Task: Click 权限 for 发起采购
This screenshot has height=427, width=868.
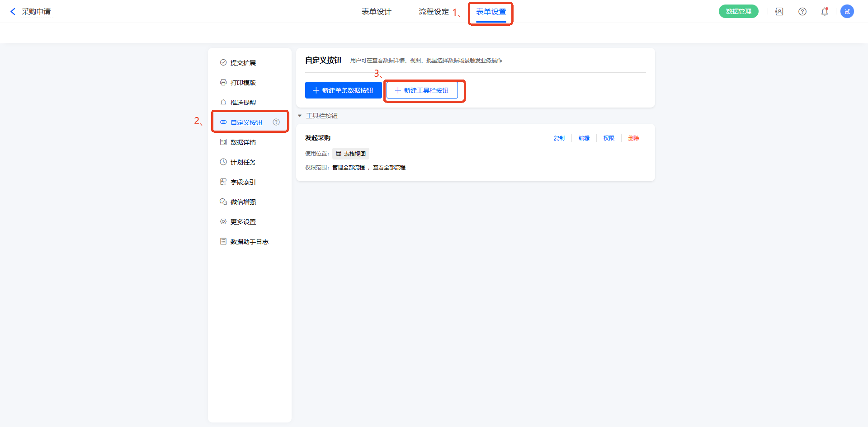Action: 609,138
